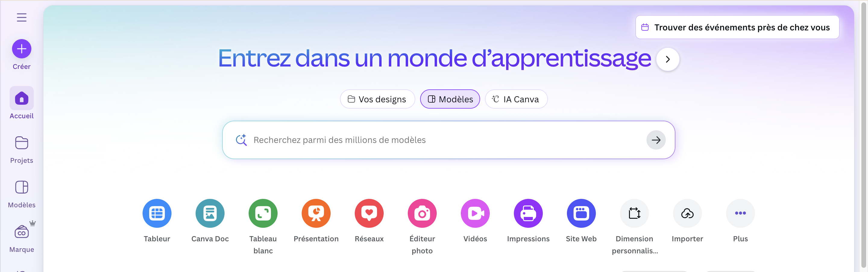Choose the Vidéos design type

click(x=475, y=213)
